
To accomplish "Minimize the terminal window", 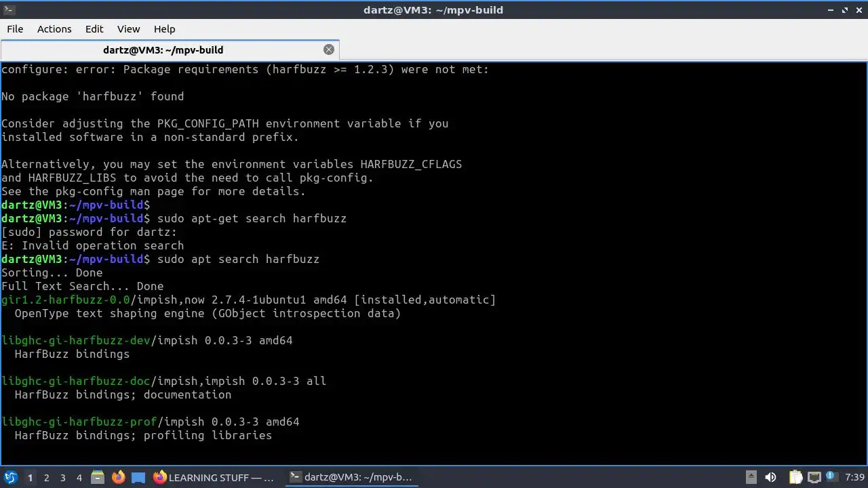I will coord(831,9).
